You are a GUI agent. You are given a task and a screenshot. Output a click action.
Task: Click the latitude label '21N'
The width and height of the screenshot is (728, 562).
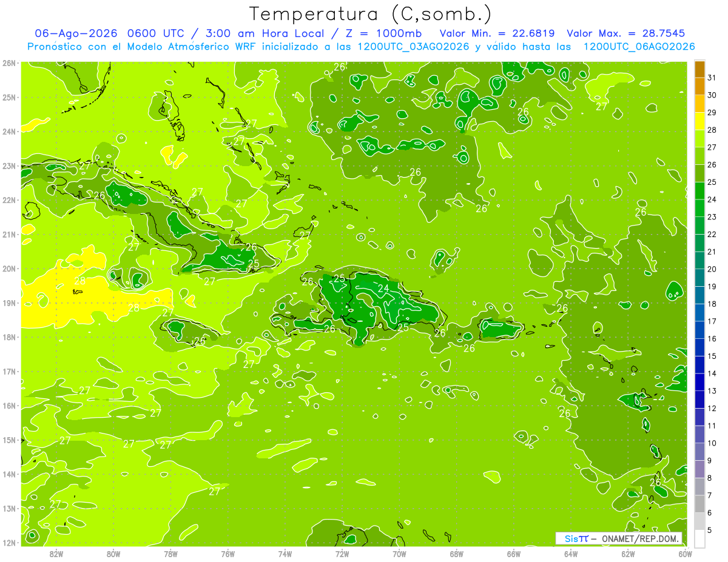click(9, 234)
